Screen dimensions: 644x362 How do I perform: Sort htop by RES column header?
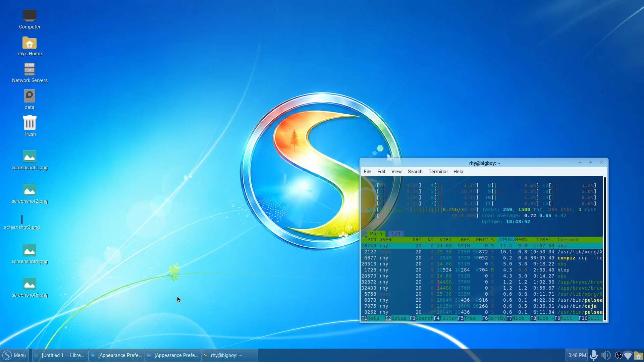(x=465, y=240)
